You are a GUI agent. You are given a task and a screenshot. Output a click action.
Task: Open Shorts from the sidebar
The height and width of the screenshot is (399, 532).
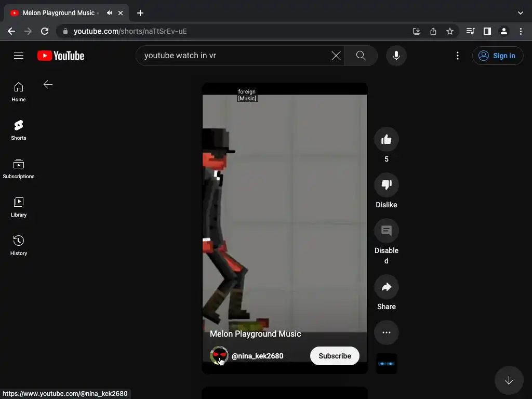point(19,130)
